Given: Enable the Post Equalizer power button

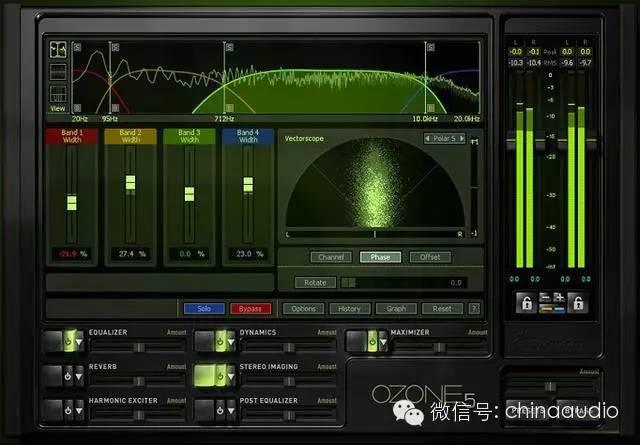Looking at the screenshot, I should click(220, 410).
